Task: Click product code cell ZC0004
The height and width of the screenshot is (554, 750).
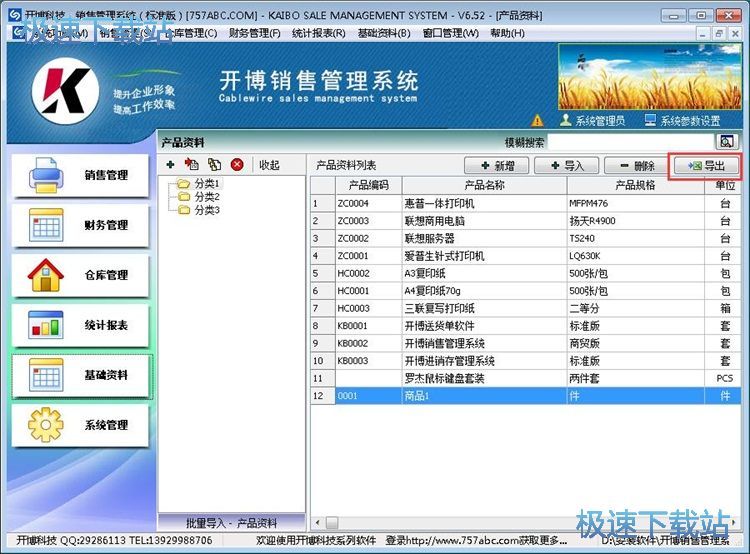Action: [x=368, y=203]
